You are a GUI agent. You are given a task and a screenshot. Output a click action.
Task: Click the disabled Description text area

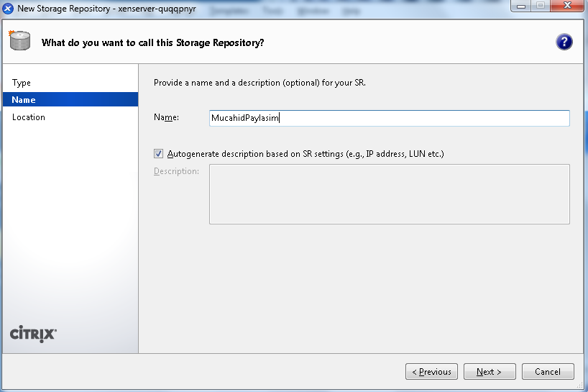tap(390, 194)
